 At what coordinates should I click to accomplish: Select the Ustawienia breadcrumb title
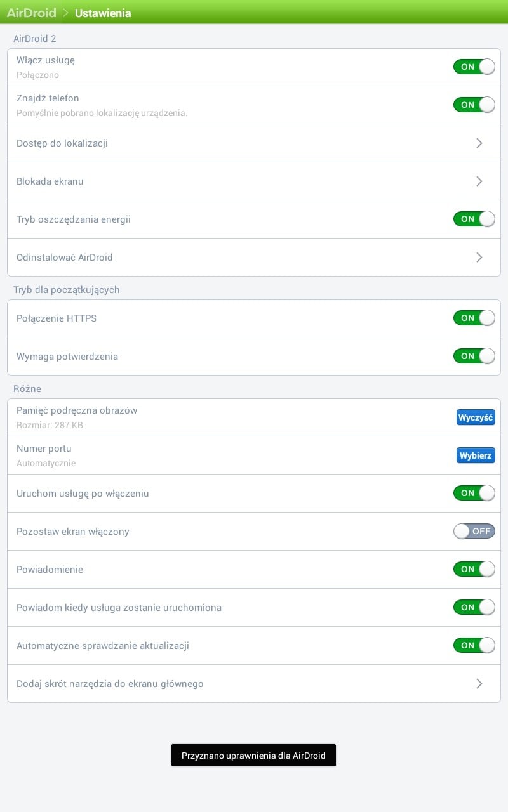click(x=103, y=13)
